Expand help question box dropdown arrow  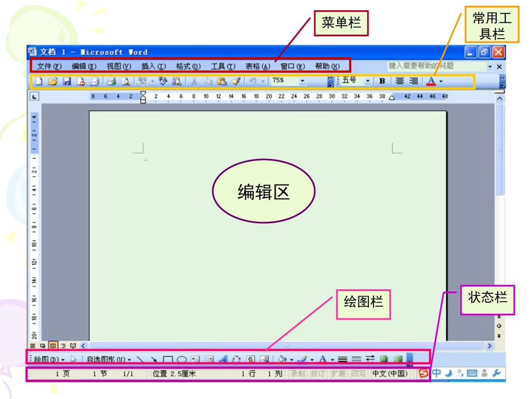(x=489, y=67)
